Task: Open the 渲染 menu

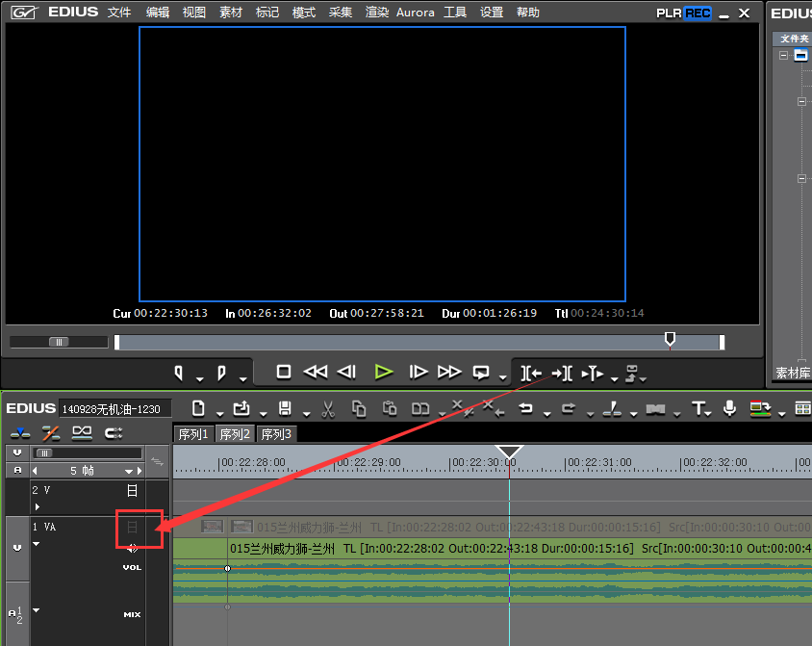Action: [377, 13]
